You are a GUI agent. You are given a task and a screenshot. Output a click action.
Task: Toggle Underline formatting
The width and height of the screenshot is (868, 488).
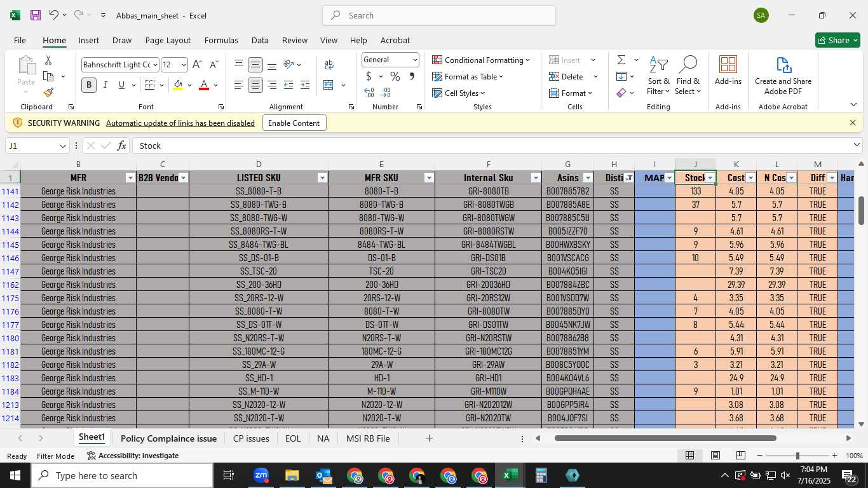click(x=121, y=85)
